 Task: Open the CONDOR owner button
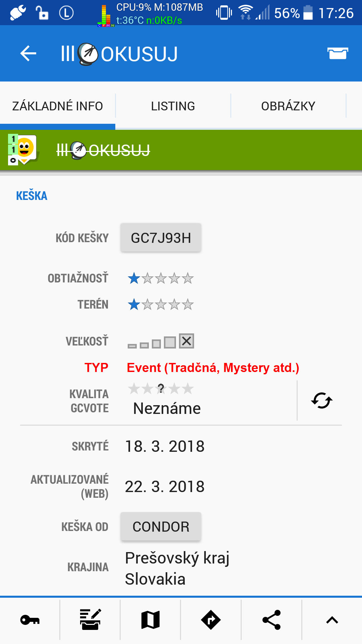161,527
